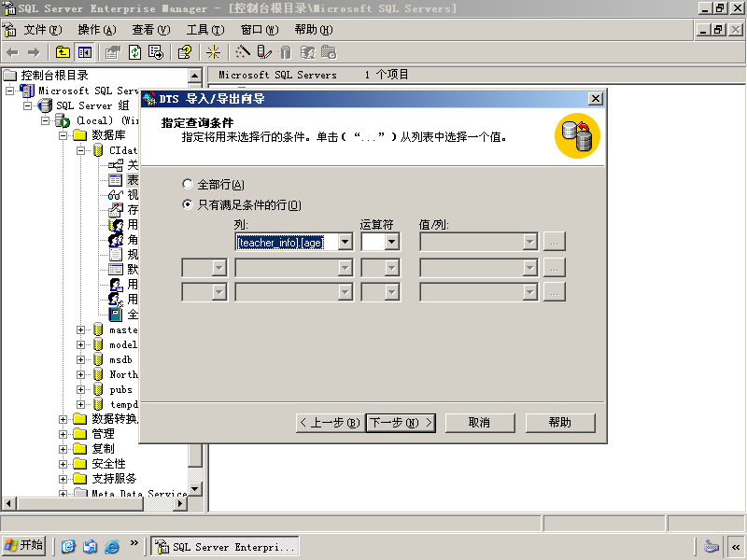Expand the master database node

point(80,329)
